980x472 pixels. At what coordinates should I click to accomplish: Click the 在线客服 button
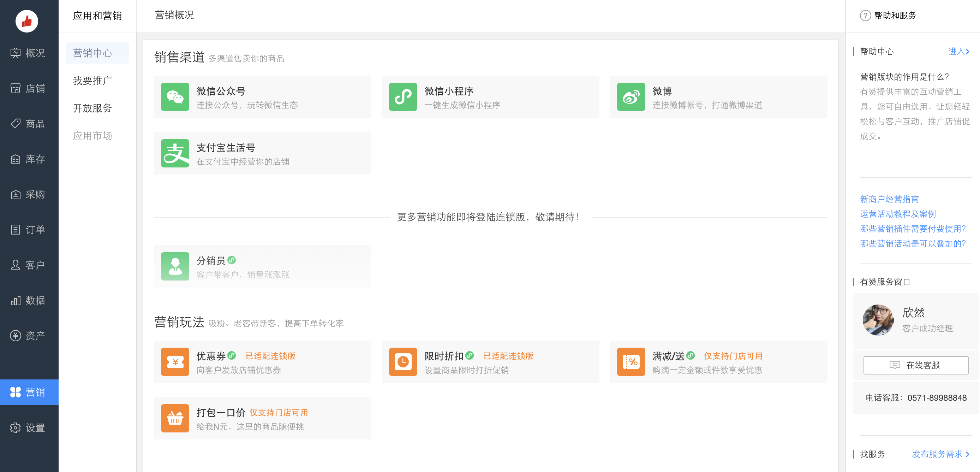915,365
